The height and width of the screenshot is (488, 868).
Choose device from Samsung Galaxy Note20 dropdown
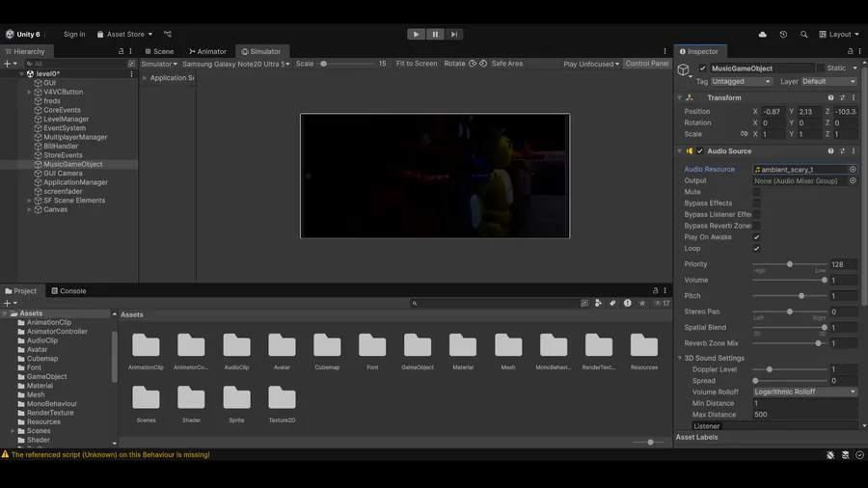pos(236,64)
